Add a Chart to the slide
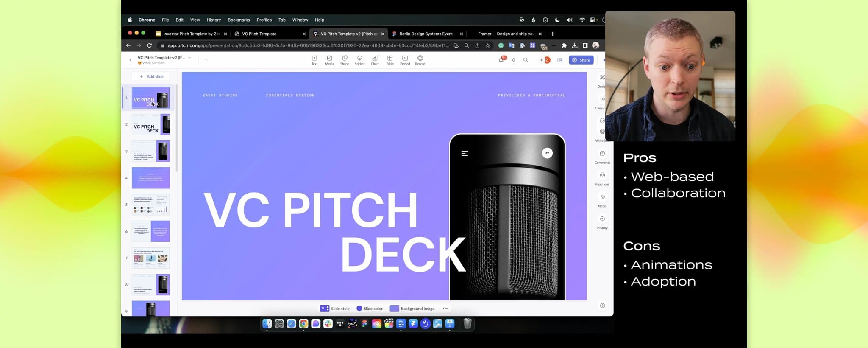868x348 pixels. coord(375,60)
